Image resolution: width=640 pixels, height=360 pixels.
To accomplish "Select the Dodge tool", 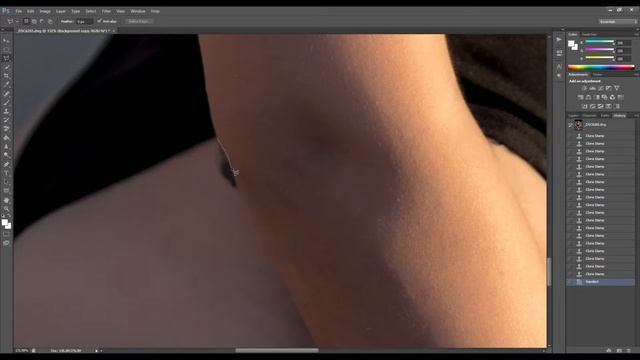I will pyautogui.click(x=6, y=155).
